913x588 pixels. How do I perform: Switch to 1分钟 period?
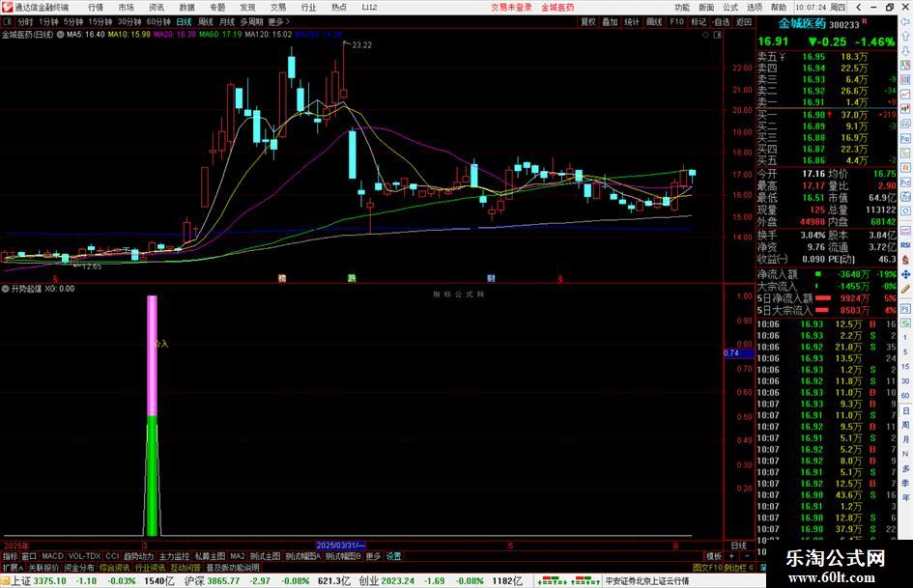pyautogui.click(x=48, y=22)
